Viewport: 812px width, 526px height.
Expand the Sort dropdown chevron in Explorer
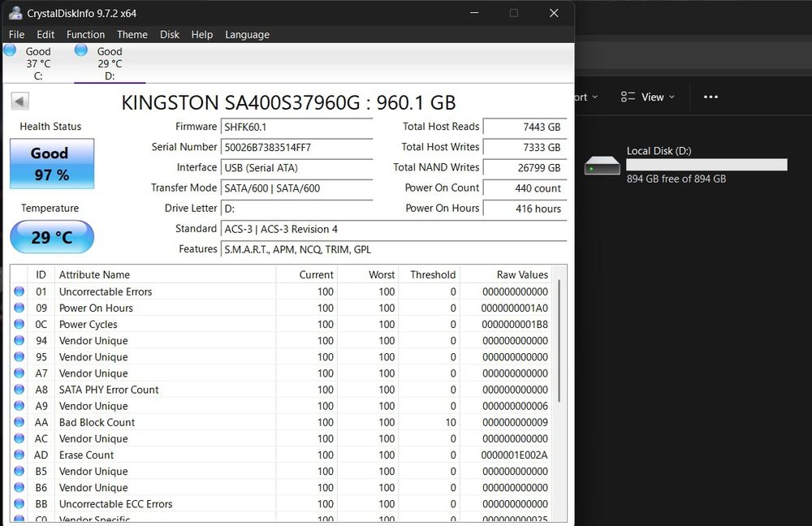pyautogui.click(x=594, y=97)
